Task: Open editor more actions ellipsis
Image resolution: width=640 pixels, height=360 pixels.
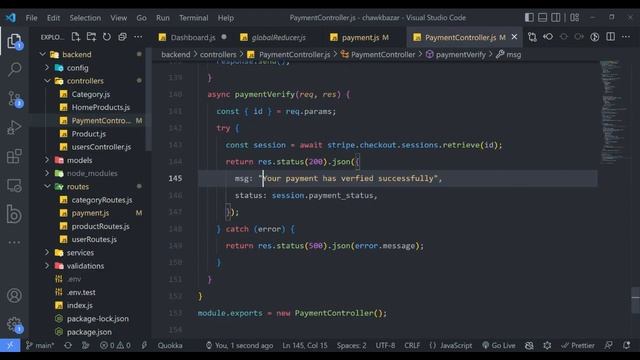Action: [626, 37]
